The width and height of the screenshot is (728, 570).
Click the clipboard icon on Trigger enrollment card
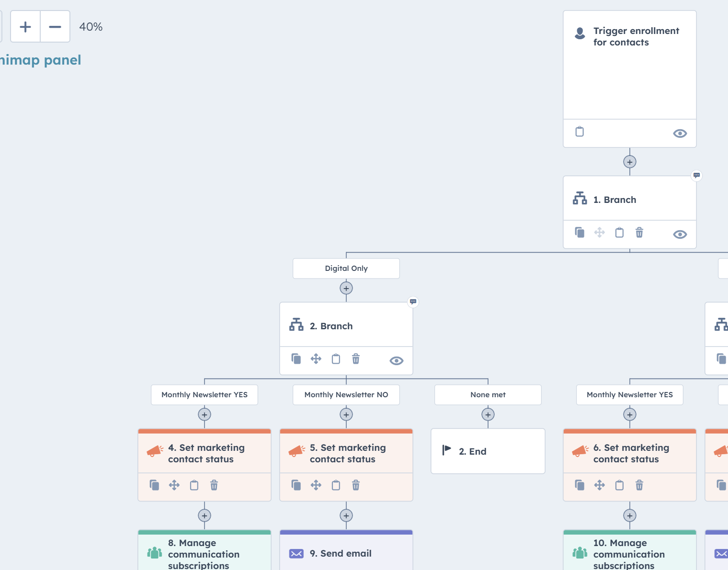tap(579, 132)
